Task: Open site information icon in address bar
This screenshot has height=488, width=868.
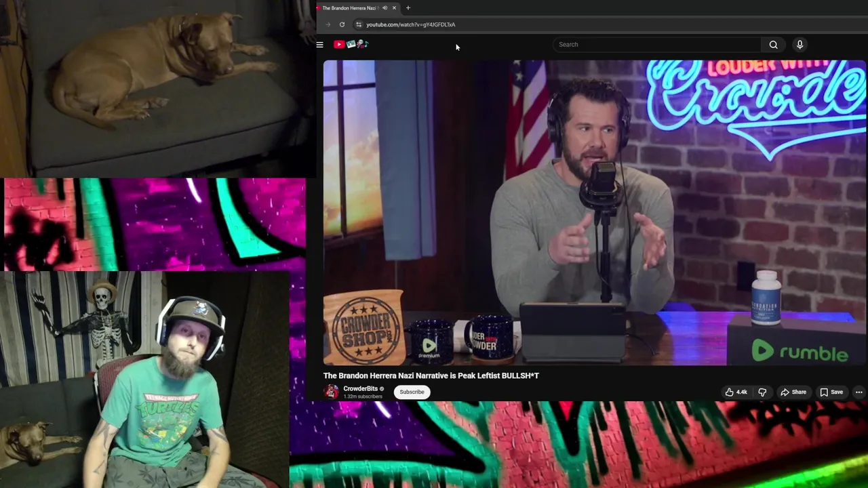Action: 359,24
